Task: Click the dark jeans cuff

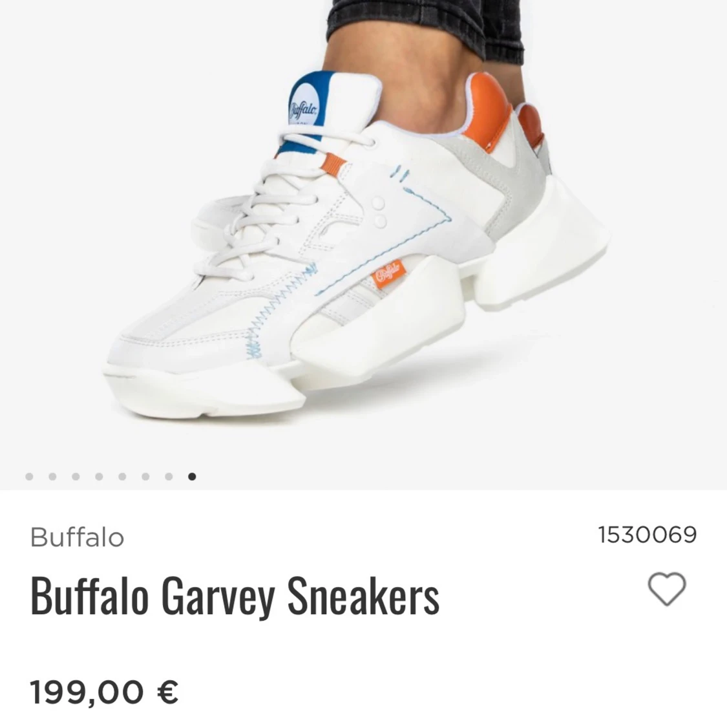Action: 425,27
